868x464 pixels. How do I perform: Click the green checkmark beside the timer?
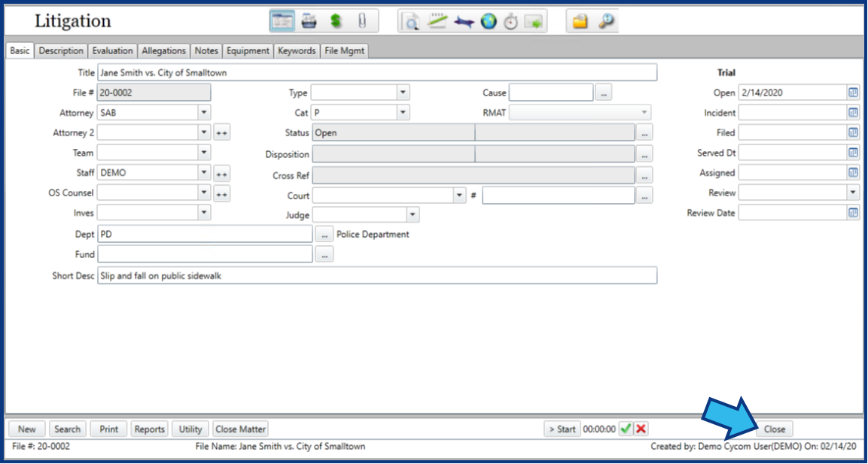pos(626,429)
